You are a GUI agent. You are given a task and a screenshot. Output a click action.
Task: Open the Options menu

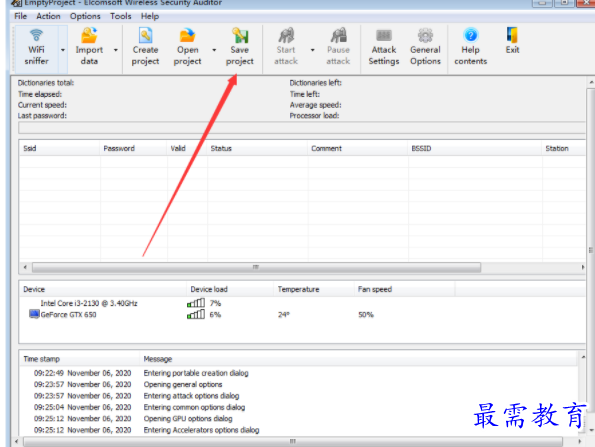click(85, 16)
